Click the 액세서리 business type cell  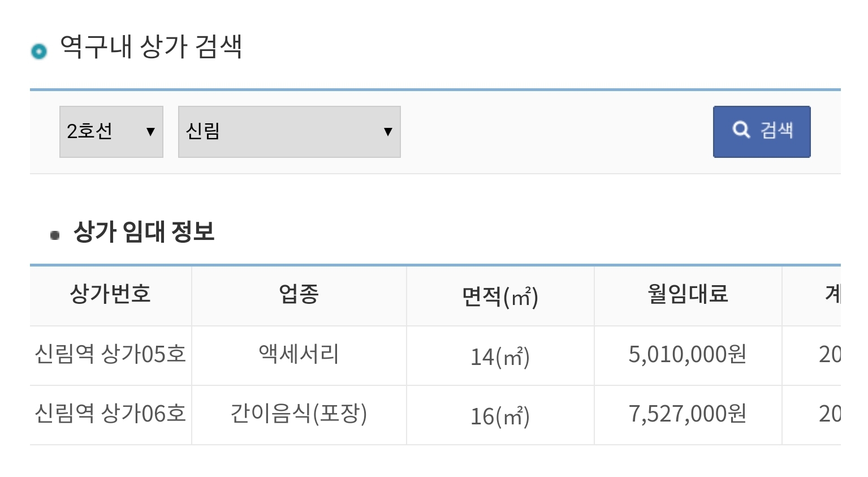[x=299, y=355]
